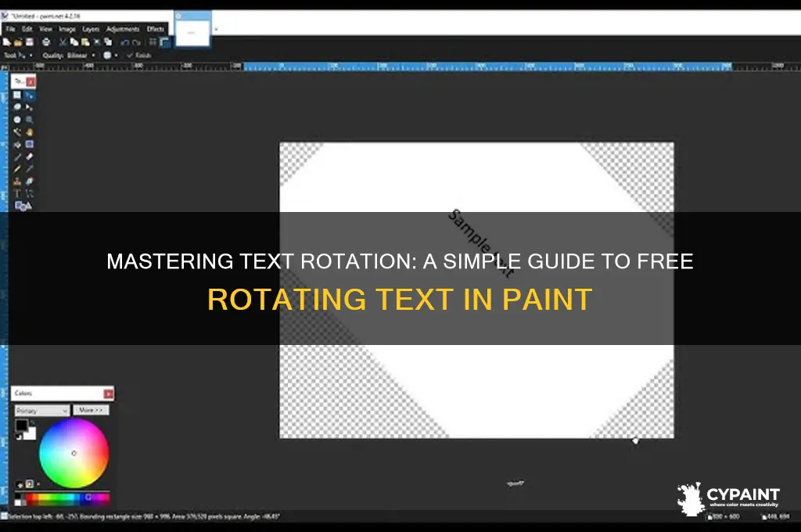Select the Shapes tool
This screenshot has height=532, width=801.
23,206
